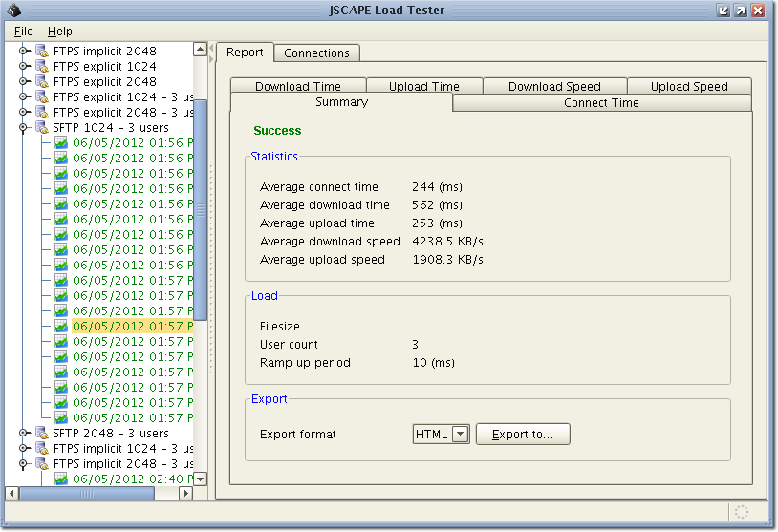Click tree horizontal scrollbar right arrow
This screenshot has height=532, width=778.
click(185, 494)
